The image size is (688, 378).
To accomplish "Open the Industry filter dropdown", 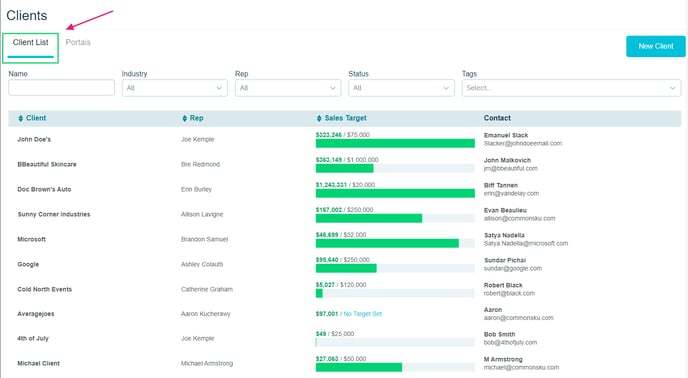I will pyautogui.click(x=175, y=88).
